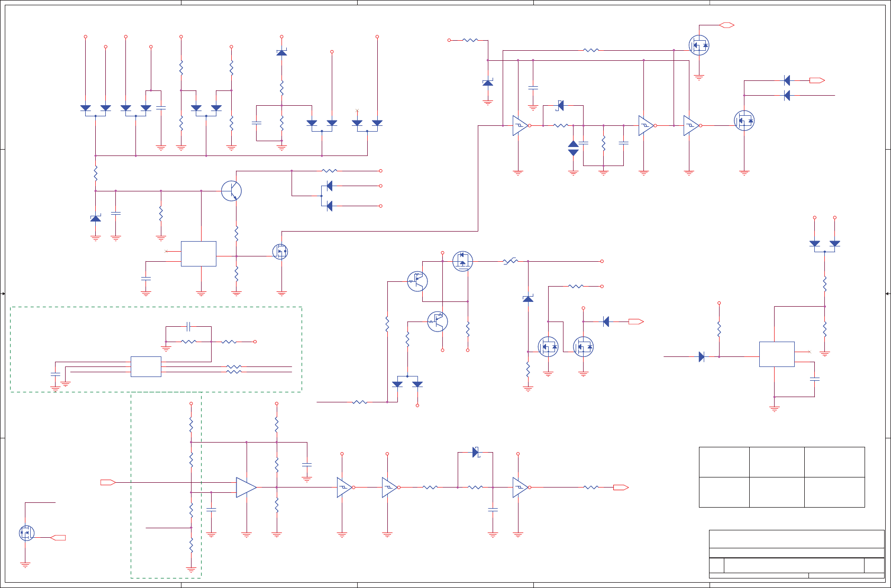Viewport: 891px width, 588px height.
Task: Click the output port at the top-right corner
Action: (x=727, y=25)
